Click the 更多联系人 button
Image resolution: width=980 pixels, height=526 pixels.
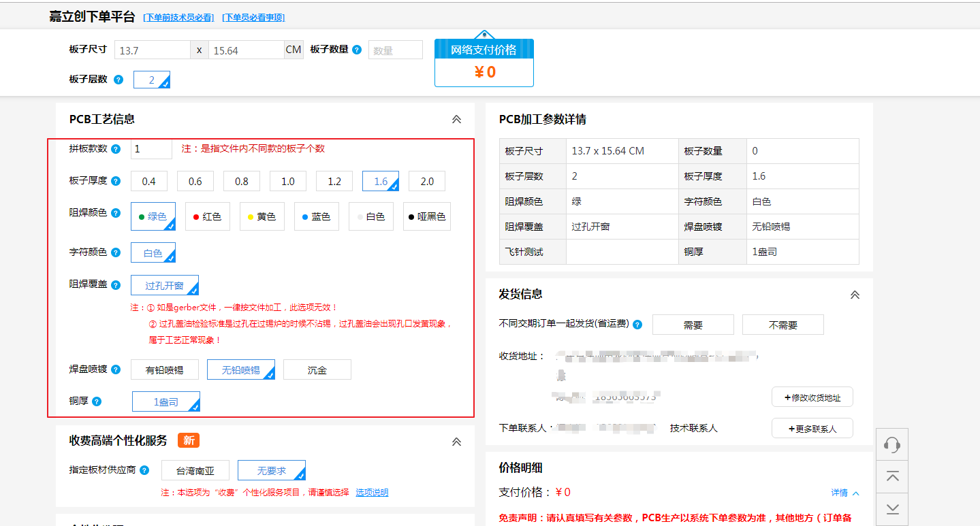pos(812,429)
